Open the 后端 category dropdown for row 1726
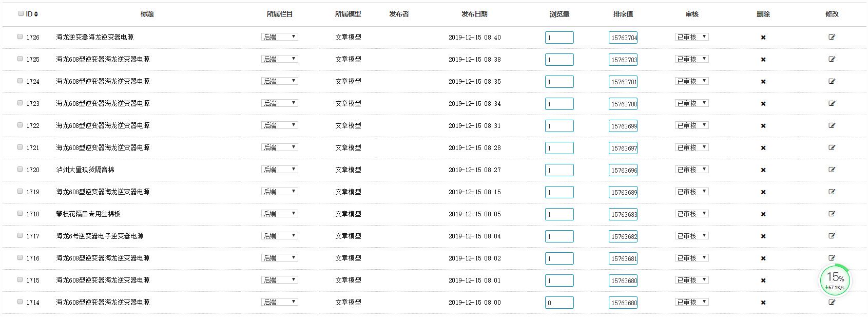 [280, 37]
